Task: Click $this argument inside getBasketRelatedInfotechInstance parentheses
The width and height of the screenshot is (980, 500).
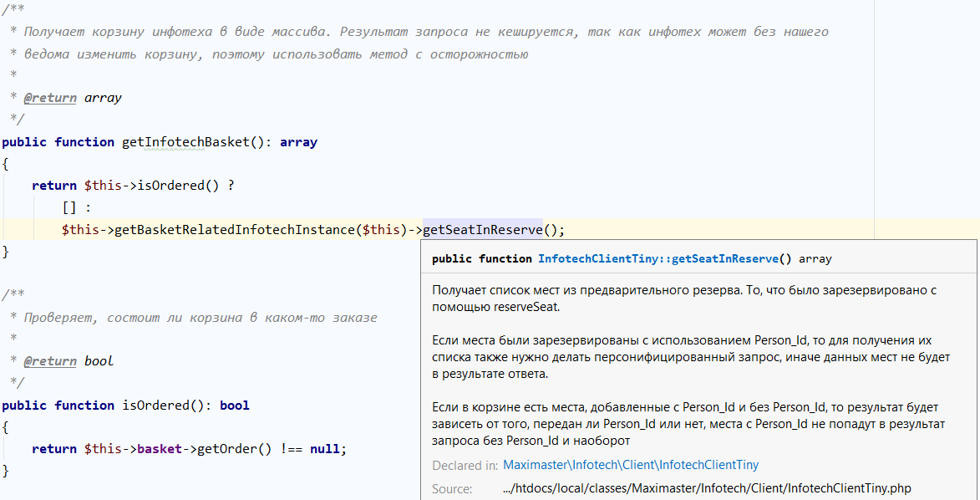Action: pyautogui.click(x=381, y=230)
